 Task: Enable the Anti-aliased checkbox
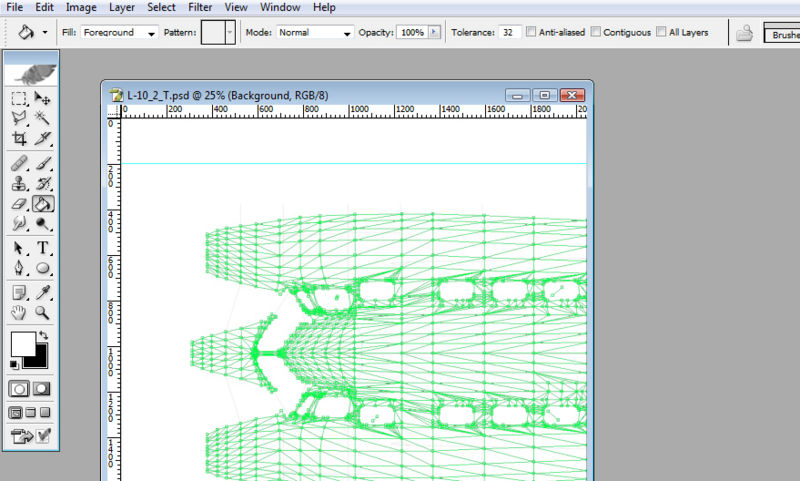tap(531, 32)
